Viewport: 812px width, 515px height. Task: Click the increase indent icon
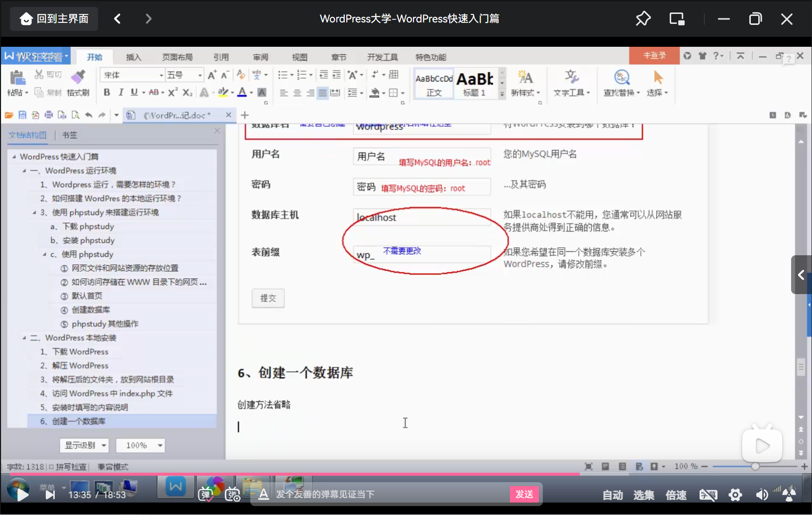pyautogui.click(x=336, y=75)
